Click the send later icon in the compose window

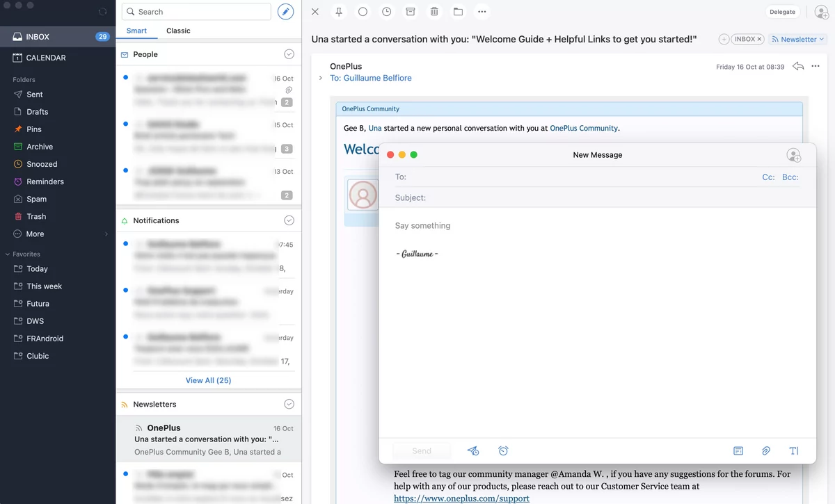(x=473, y=451)
